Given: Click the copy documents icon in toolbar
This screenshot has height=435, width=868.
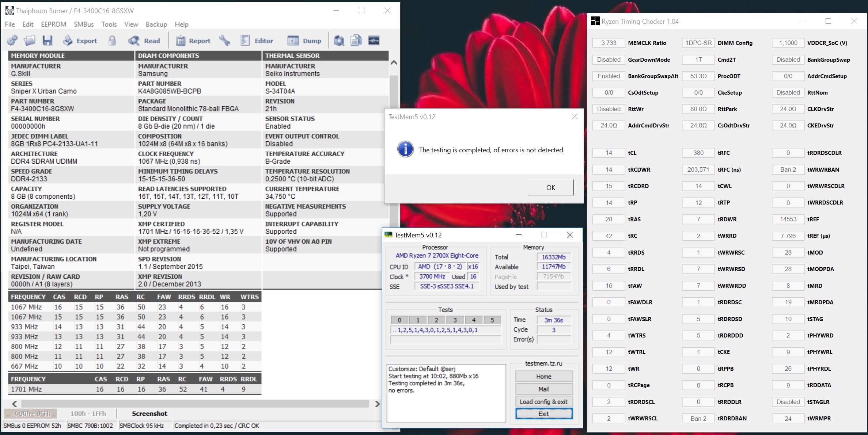Looking at the screenshot, I should [x=356, y=41].
